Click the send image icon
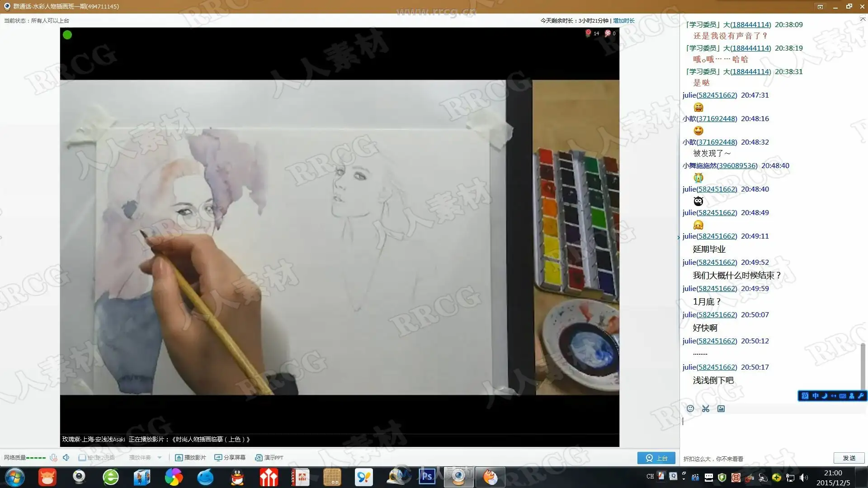Image resolution: width=868 pixels, height=488 pixels. click(x=721, y=408)
